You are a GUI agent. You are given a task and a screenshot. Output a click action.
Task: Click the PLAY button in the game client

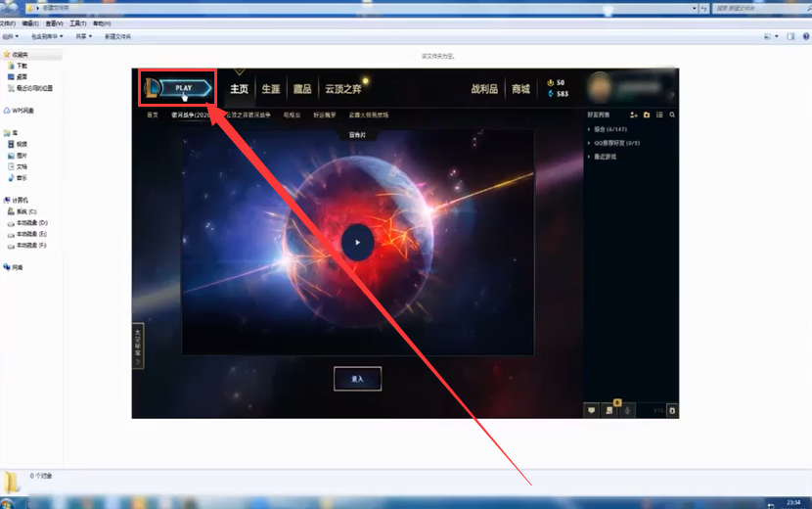click(186, 88)
